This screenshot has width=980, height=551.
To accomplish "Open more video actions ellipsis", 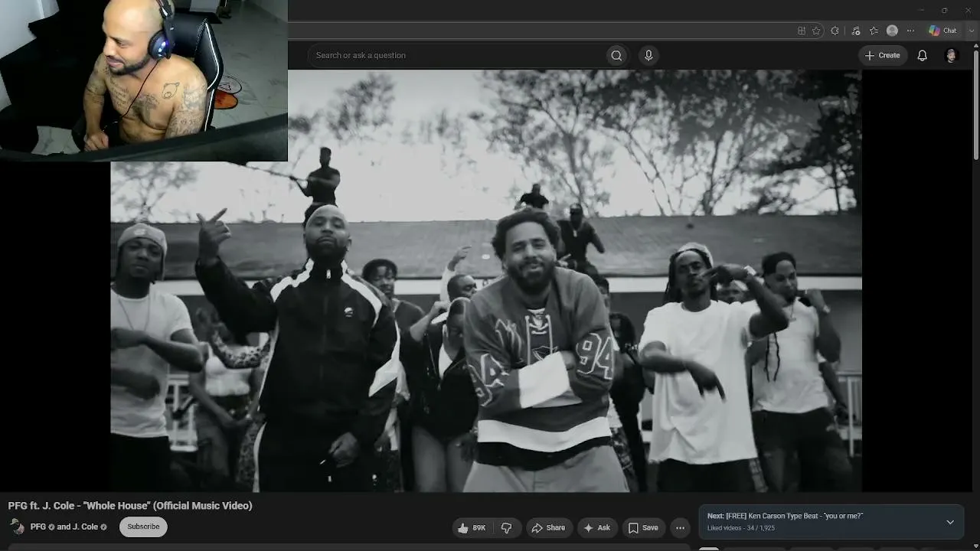I will coord(680,527).
